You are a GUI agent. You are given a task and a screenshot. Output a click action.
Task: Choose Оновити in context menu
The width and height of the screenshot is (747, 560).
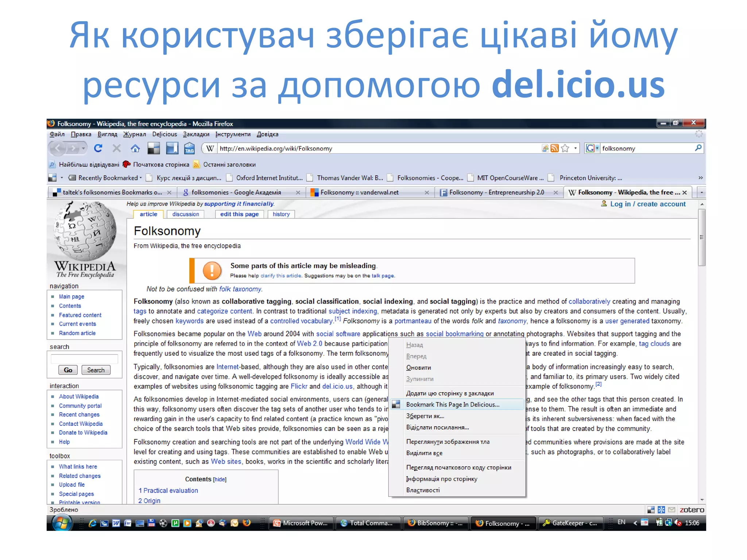point(457,367)
